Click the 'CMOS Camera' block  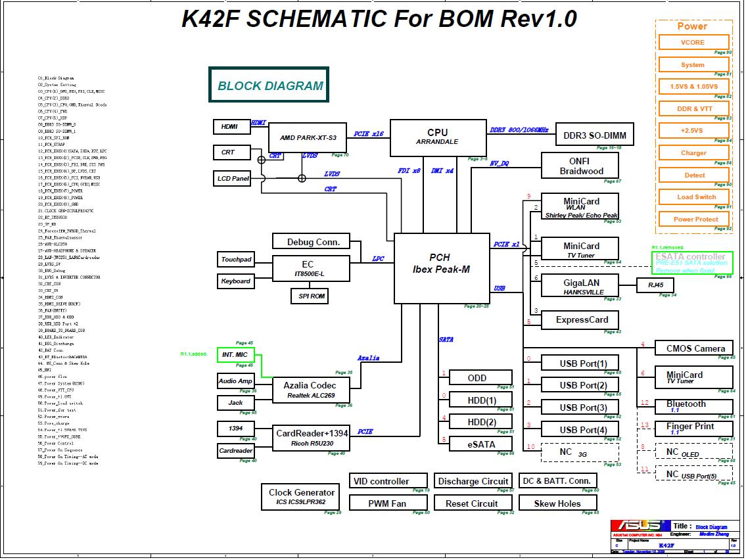693,348
